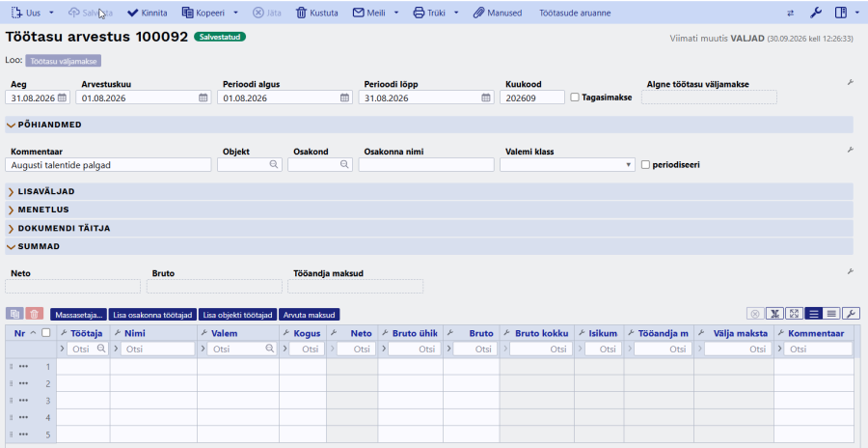Click Kommentaar column Otsi search box
This screenshot has width=868, height=448.
click(x=818, y=349)
